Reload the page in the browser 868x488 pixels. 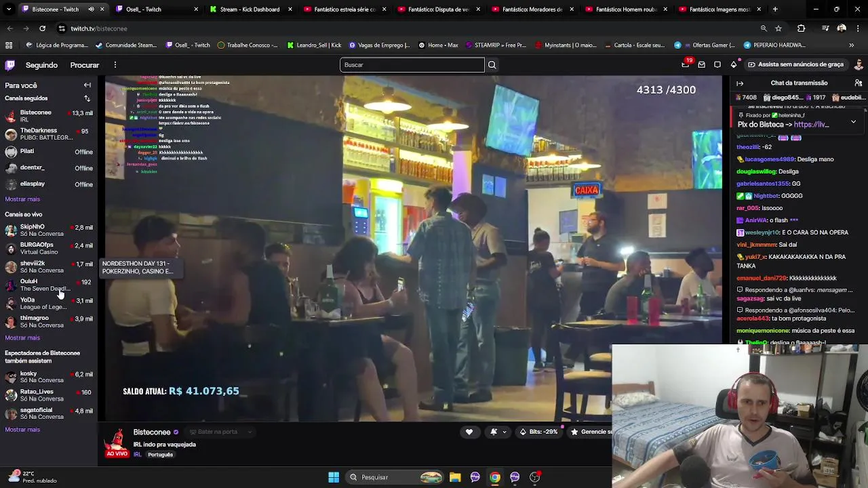(x=42, y=28)
